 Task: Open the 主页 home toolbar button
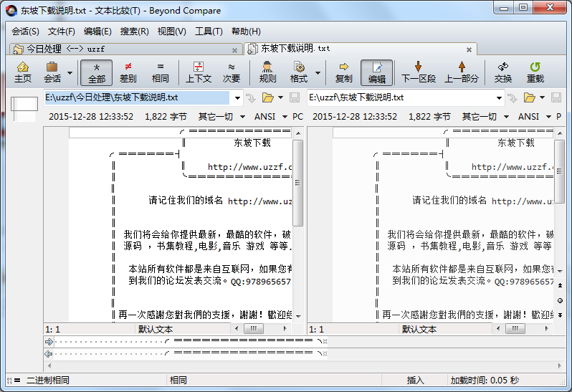(23, 72)
